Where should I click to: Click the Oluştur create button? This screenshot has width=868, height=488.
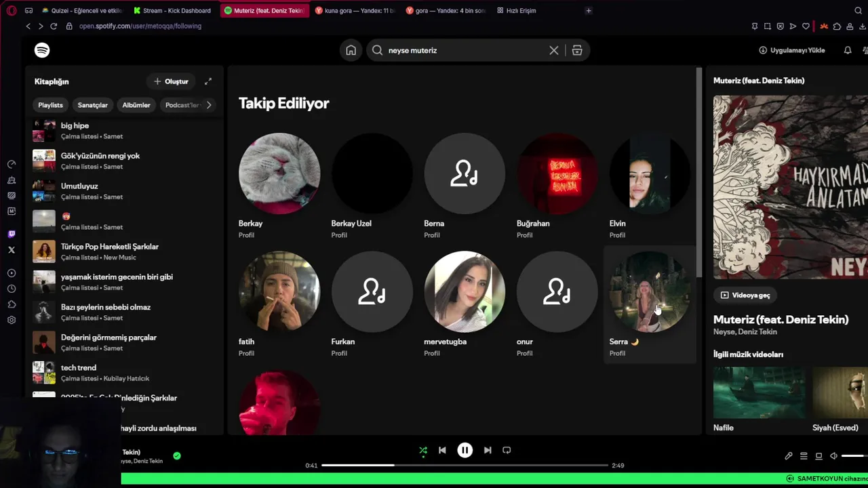pyautogui.click(x=171, y=81)
